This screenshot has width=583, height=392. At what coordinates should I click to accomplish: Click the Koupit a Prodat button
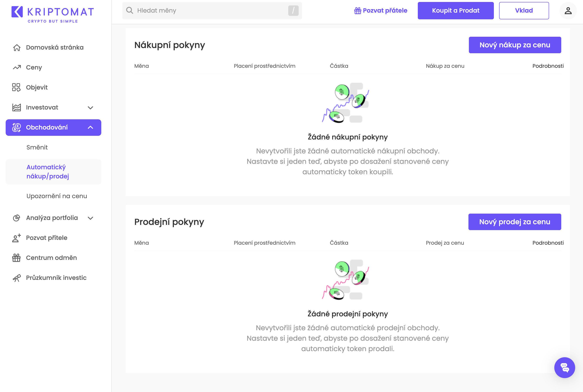click(455, 11)
